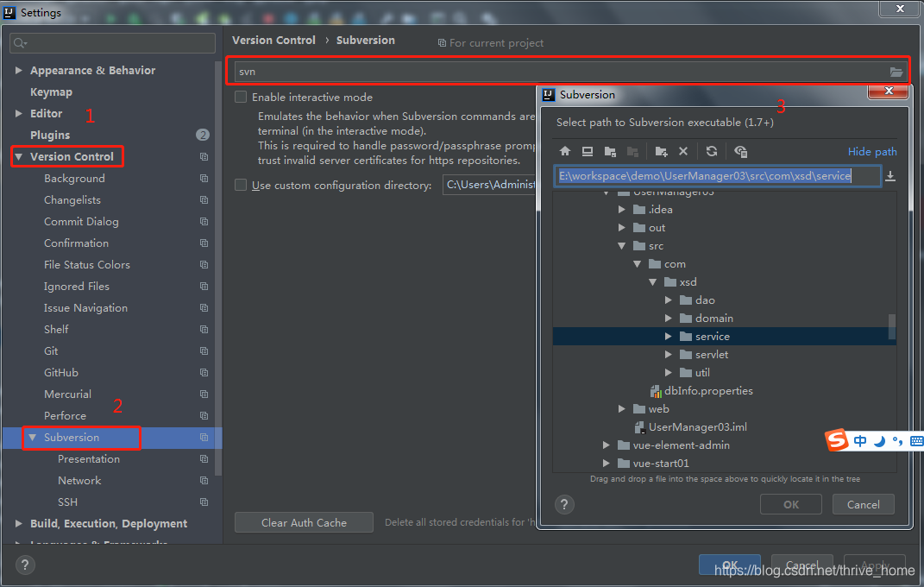The height and width of the screenshot is (587, 924).
Task: Click Sogou input method S icon
Action: 836,439
